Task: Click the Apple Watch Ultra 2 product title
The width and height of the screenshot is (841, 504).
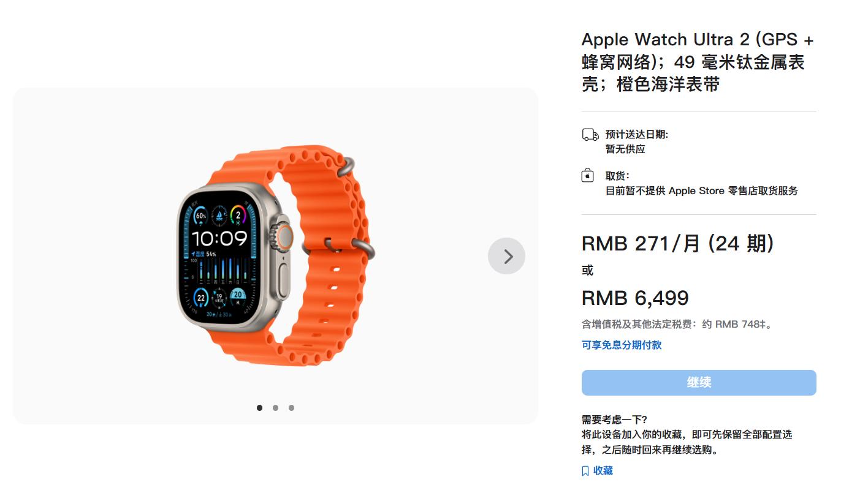Action: [x=698, y=62]
